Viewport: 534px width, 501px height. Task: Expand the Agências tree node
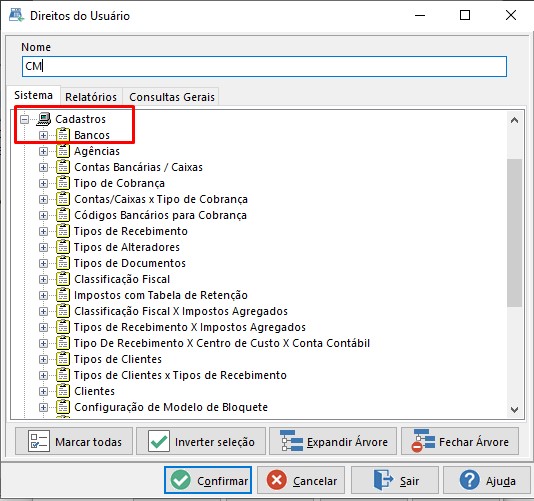(43, 151)
